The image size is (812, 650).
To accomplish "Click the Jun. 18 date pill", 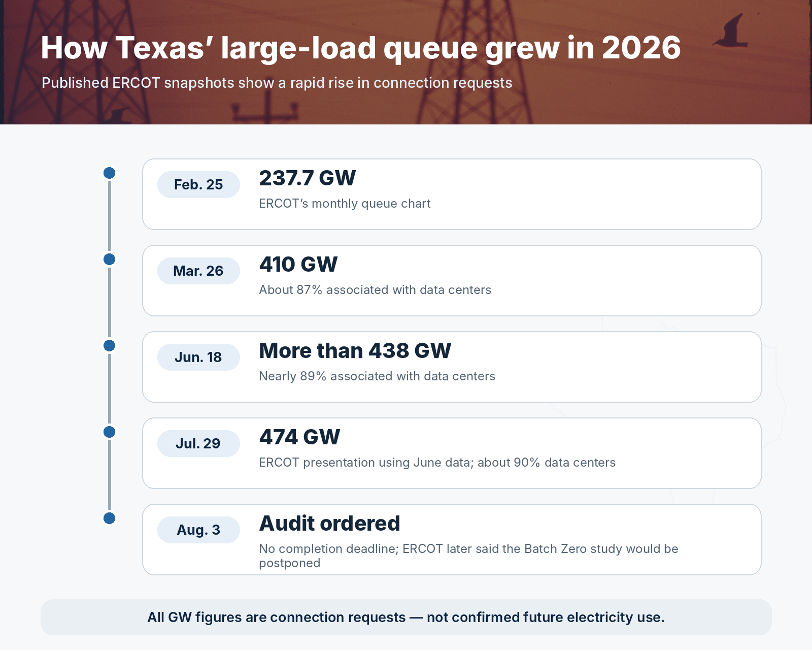I will [198, 357].
